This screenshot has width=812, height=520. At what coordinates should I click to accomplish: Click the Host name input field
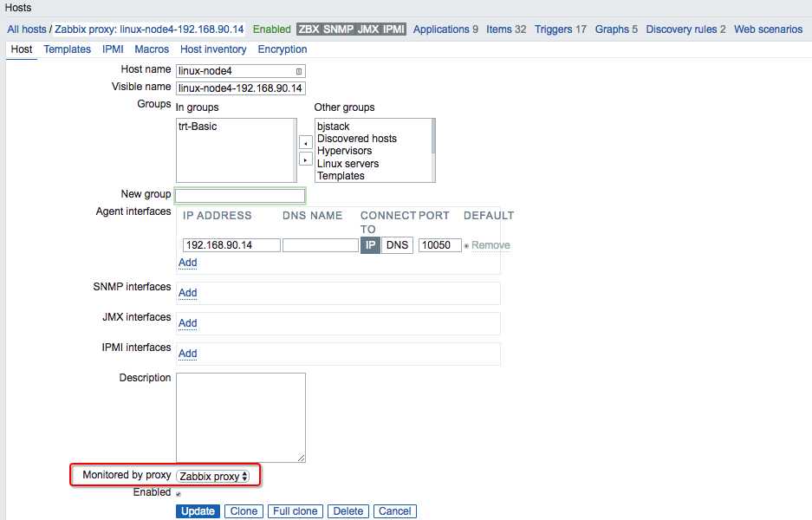(x=241, y=71)
